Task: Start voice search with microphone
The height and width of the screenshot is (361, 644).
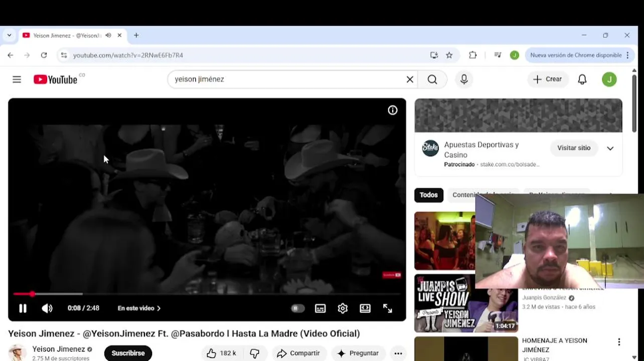Action: [x=464, y=79]
